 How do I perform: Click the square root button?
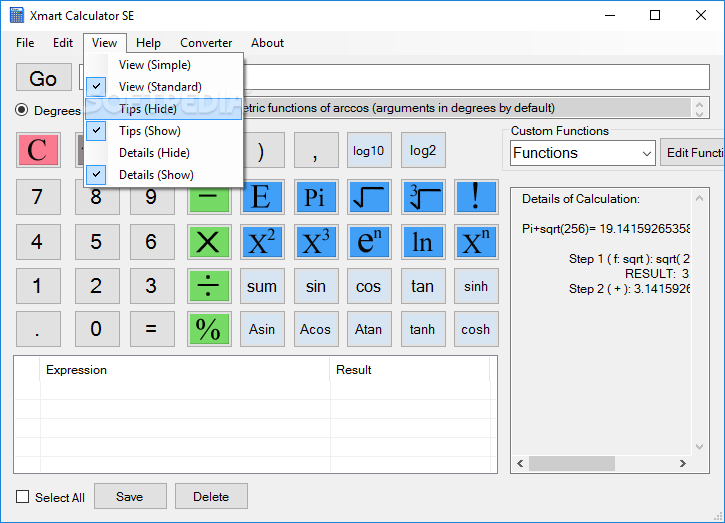[369, 197]
